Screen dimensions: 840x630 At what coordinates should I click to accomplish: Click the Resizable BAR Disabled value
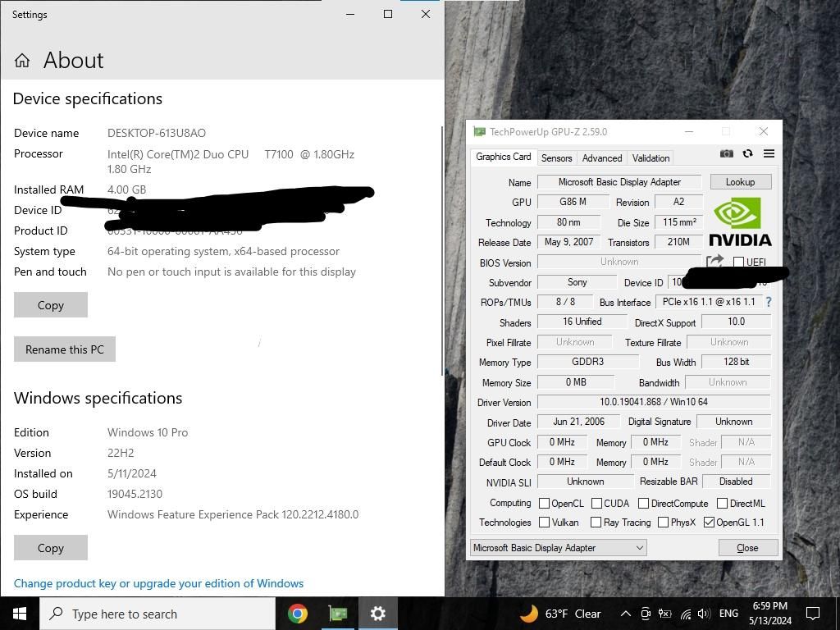736,481
